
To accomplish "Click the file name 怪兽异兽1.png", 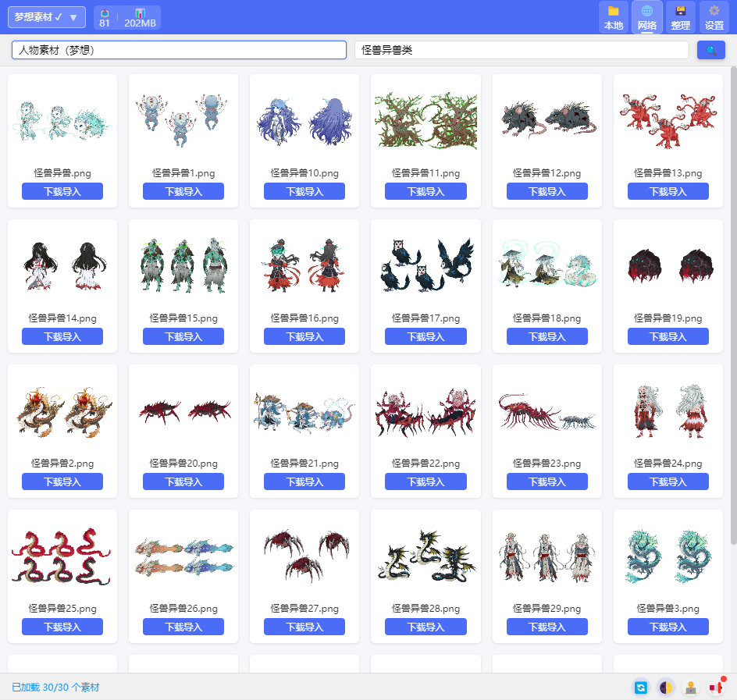I will pos(183,173).
